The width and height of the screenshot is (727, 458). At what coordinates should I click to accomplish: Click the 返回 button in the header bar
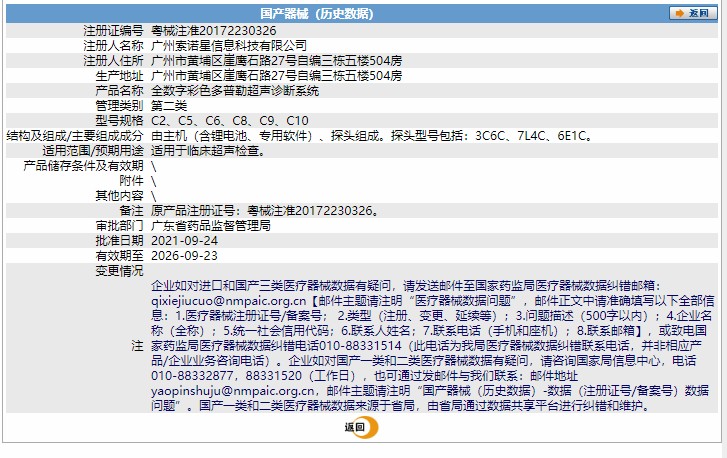tap(693, 13)
